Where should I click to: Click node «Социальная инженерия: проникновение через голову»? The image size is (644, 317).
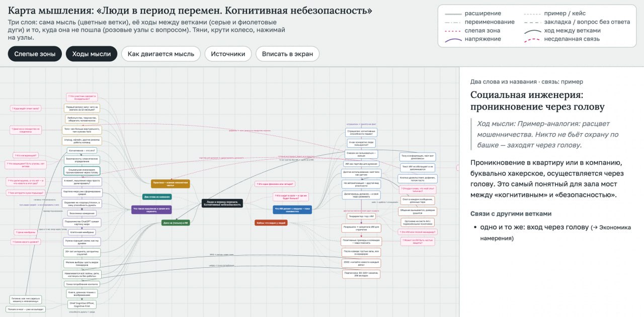[x=82, y=171]
